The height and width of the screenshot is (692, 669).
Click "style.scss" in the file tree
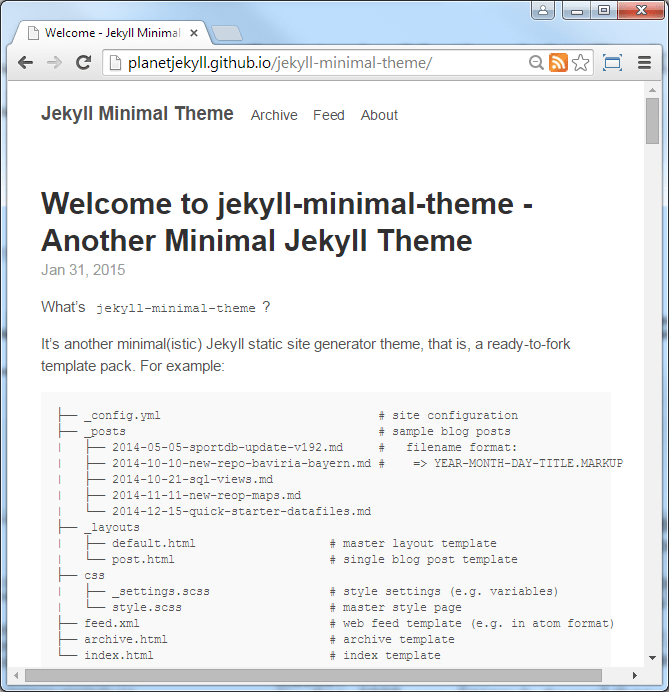(x=147, y=607)
